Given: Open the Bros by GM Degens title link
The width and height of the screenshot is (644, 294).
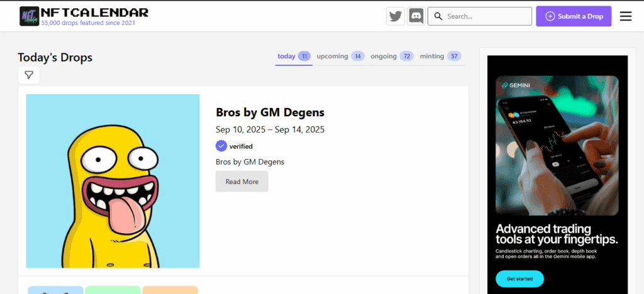Looking at the screenshot, I should pyautogui.click(x=270, y=112).
